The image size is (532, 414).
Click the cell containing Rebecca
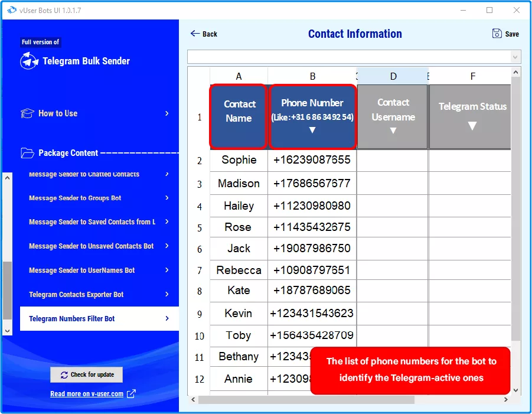pos(239,270)
